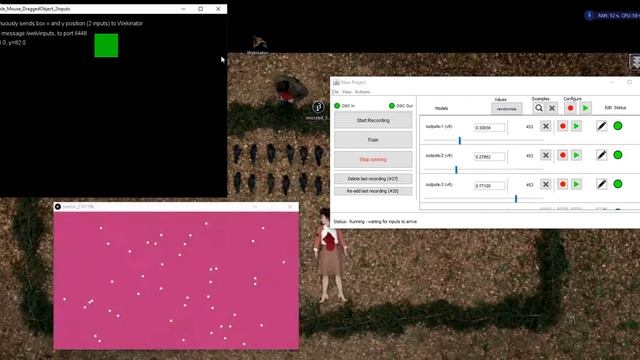Click the 'outputs-1 (v6)' model label
The height and width of the screenshot is (360, 640).
439,127
